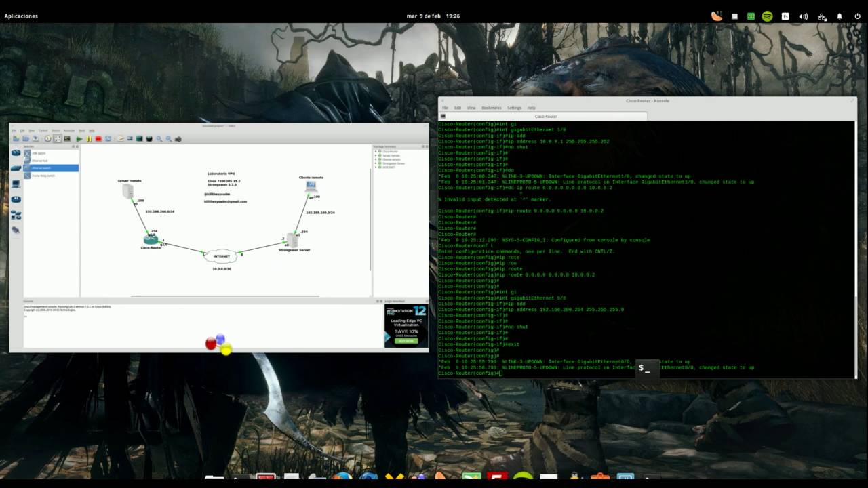The width and height of the screenshot is (868, 488).
Task: Click the network connection tray icon
Action: (822, 16)
